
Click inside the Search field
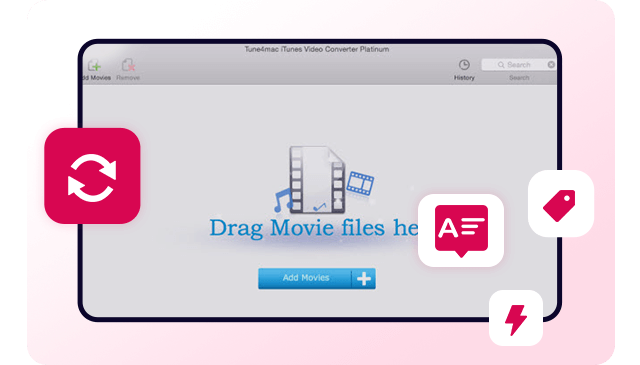click(518, 65)
